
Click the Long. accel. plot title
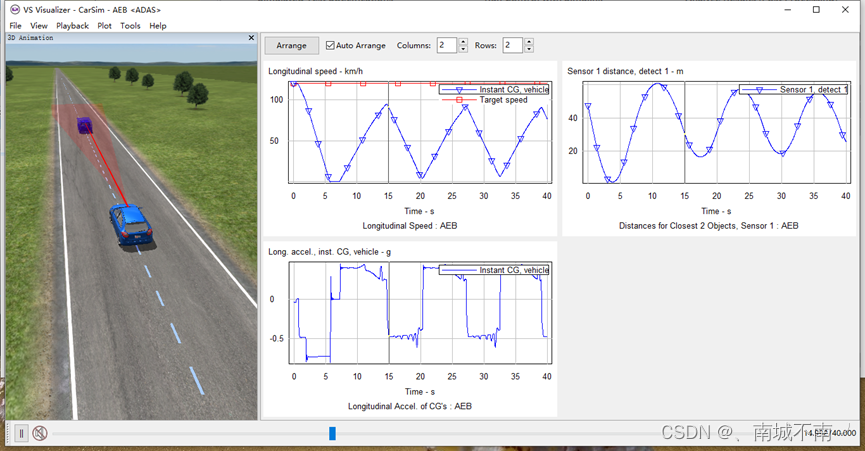[329, 251]
